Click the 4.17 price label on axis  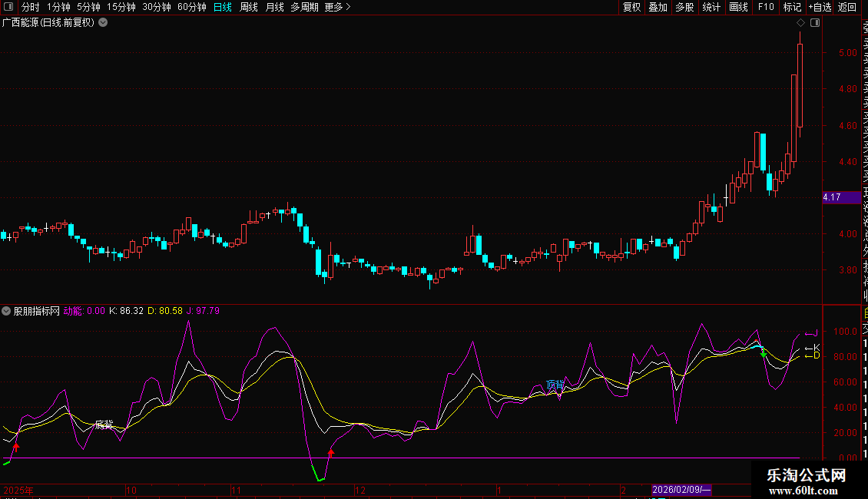(832, 197)
